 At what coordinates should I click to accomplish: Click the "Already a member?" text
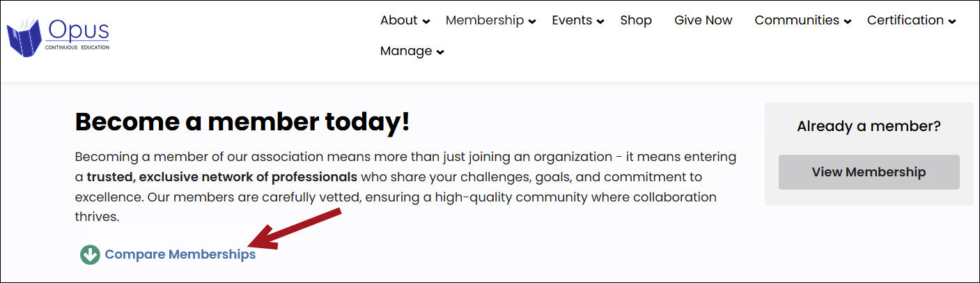pos(869,127)
